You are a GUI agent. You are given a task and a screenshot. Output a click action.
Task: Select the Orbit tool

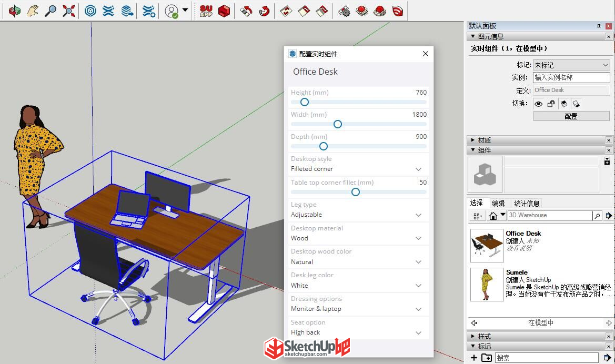coord(15,11)
